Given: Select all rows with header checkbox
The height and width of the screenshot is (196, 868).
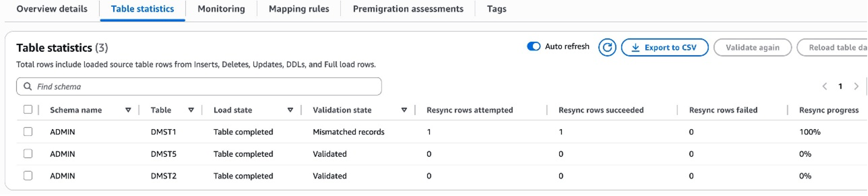Looking at the screenshot, I should point(28,110).
